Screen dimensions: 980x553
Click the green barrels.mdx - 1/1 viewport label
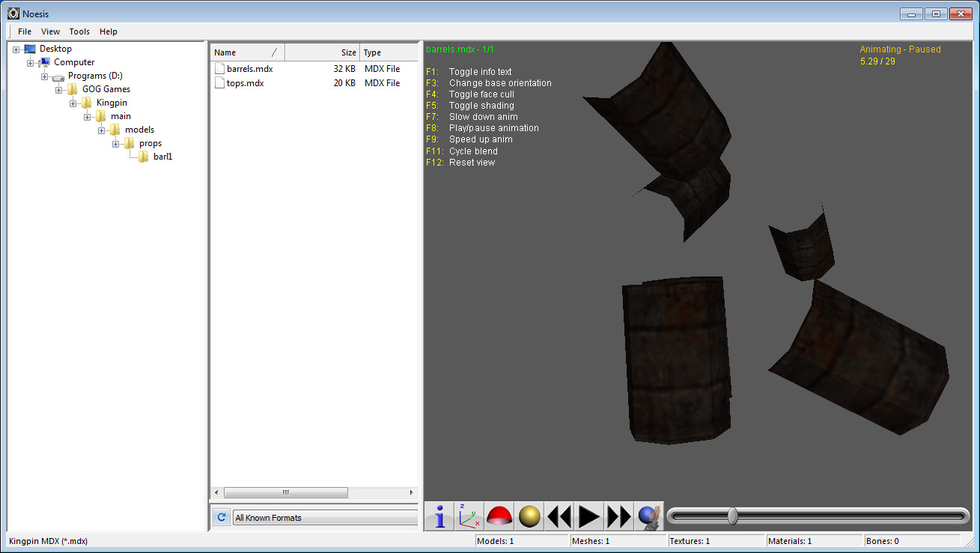pos(460,49)
